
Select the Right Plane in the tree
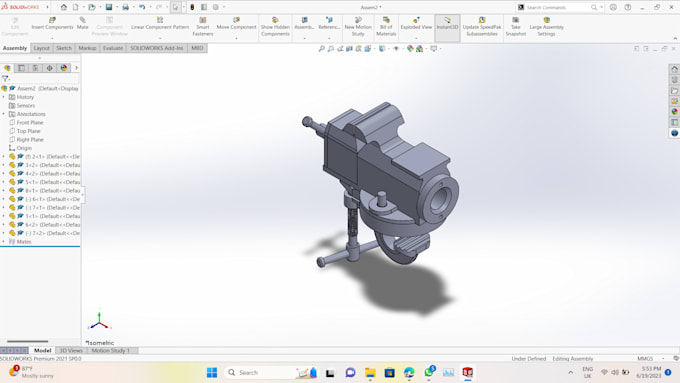click(x=26, y=140)
